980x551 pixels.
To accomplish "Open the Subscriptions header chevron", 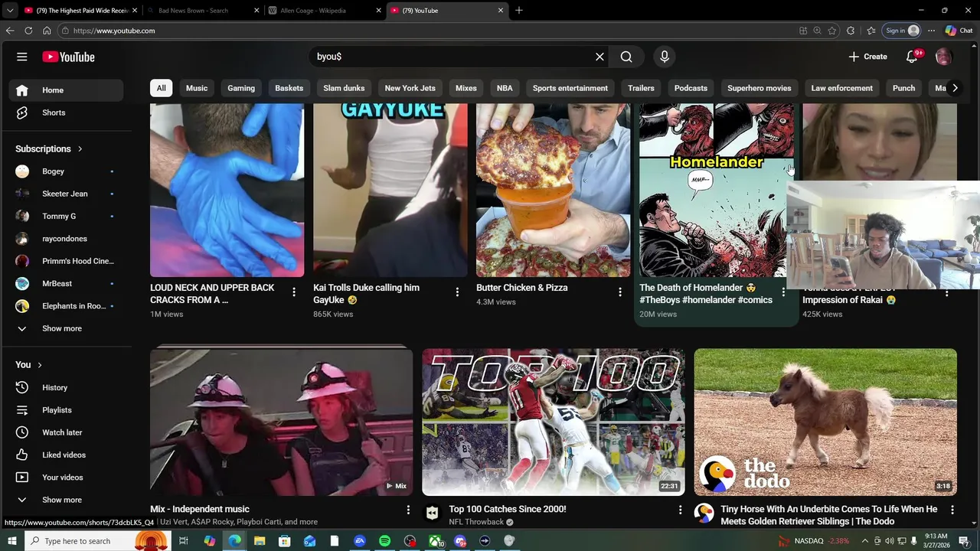I will 80,148.
